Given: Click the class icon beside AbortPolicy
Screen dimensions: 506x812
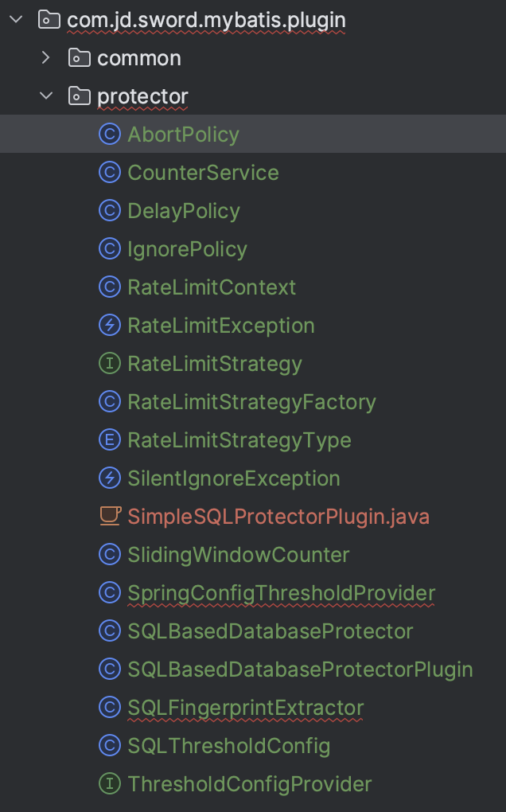Looking at the screenshot, I should [x=109, y=135].
